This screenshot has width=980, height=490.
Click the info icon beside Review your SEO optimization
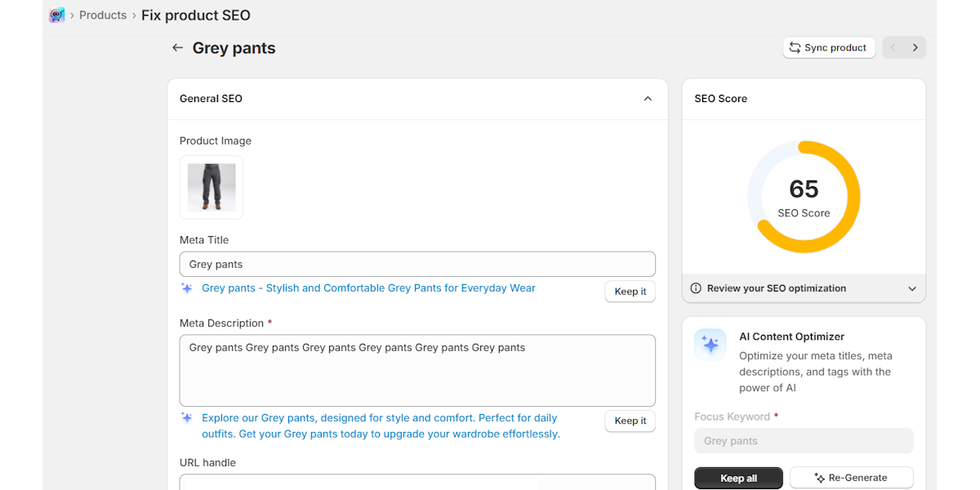[x=696, y=288]
